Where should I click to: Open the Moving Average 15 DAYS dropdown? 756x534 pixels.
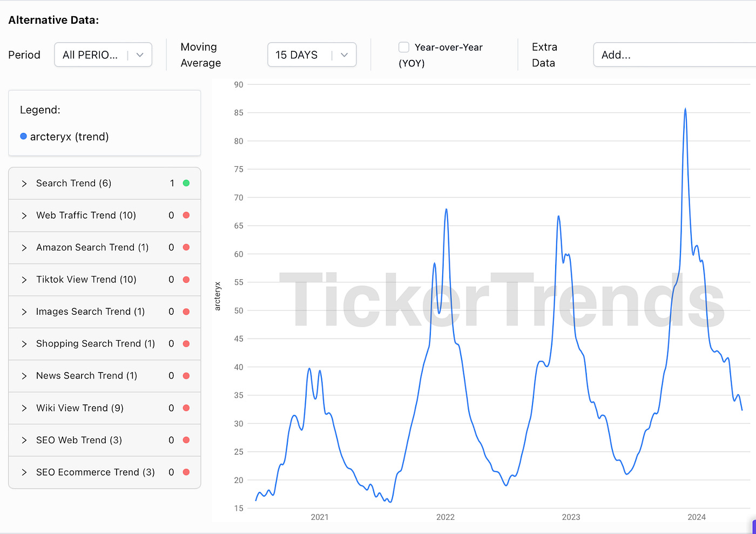point(312,55)
